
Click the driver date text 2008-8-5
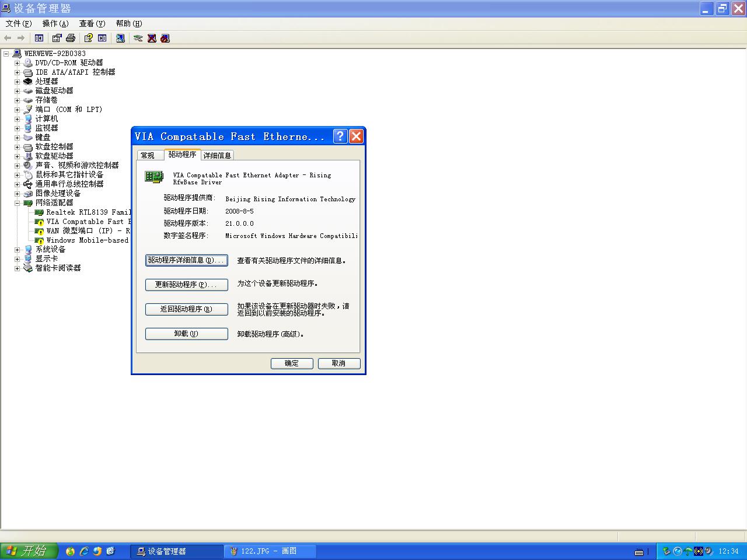click(240, 211)
